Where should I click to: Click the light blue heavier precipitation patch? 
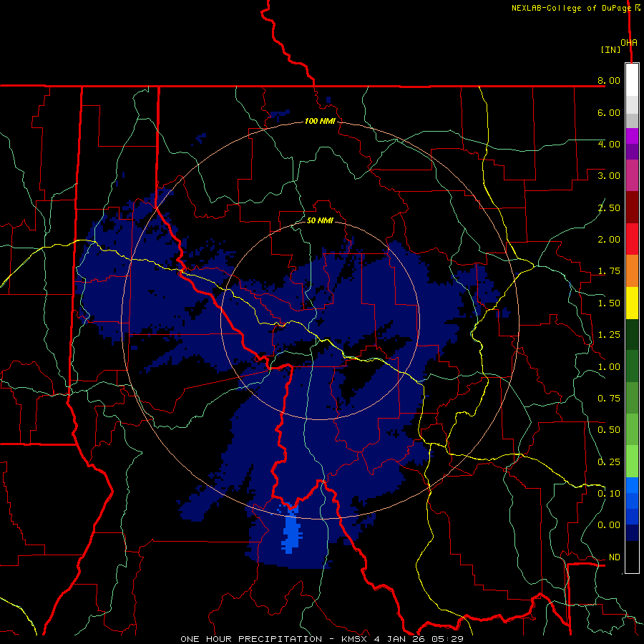tap(292, 531)
